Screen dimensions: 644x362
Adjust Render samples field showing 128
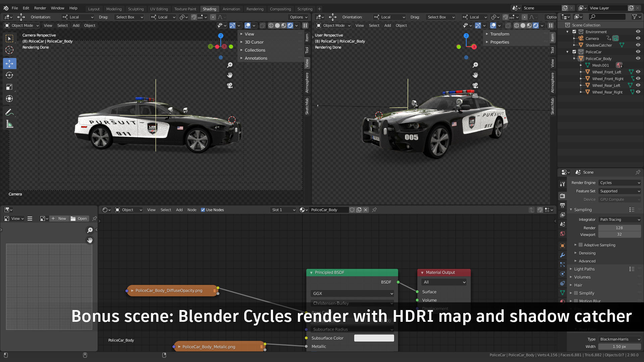pyautogui.click(x=620, y=228)
